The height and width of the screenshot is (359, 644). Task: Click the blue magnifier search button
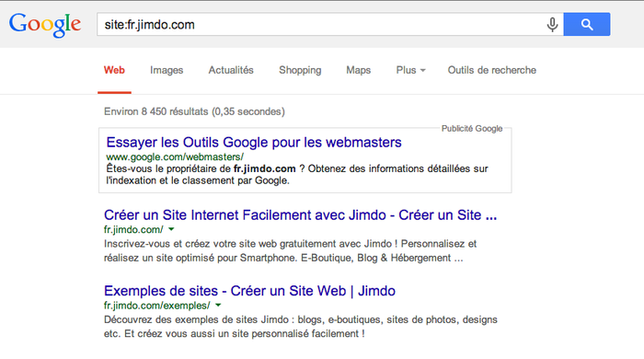tap(587, 24)
